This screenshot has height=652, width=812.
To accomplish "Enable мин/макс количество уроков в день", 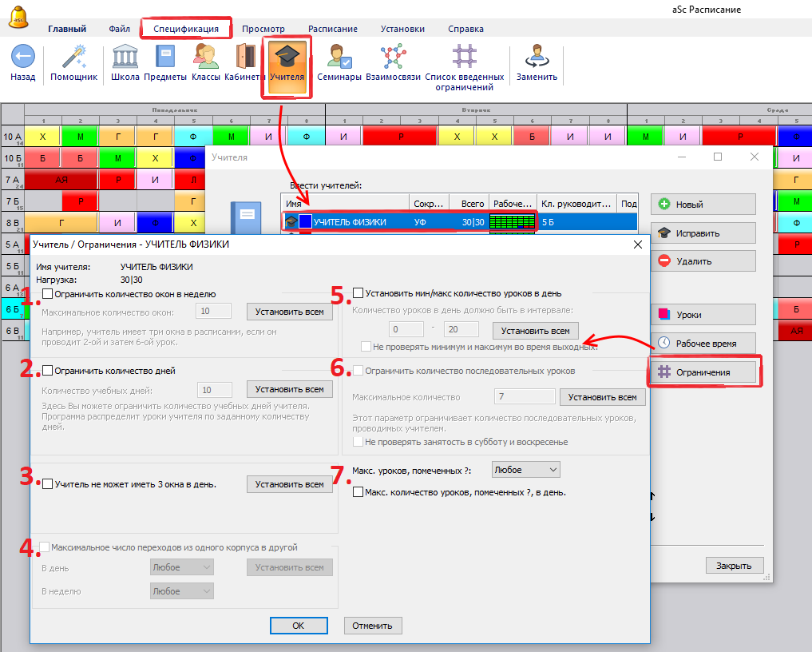I will tap(358, 293).
